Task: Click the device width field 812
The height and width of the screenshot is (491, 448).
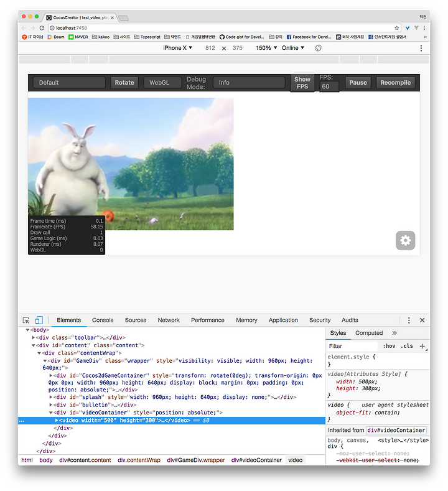Action: pos(210,48)
